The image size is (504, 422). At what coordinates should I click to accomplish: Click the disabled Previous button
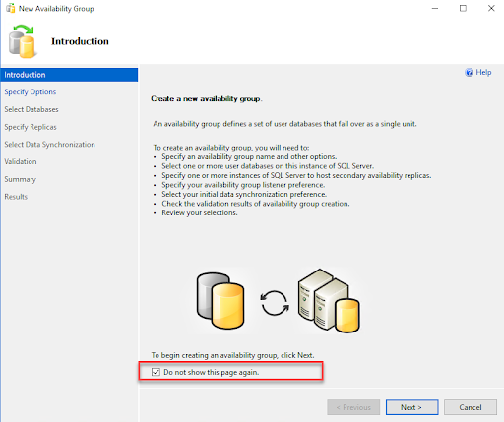pos(353,407)
